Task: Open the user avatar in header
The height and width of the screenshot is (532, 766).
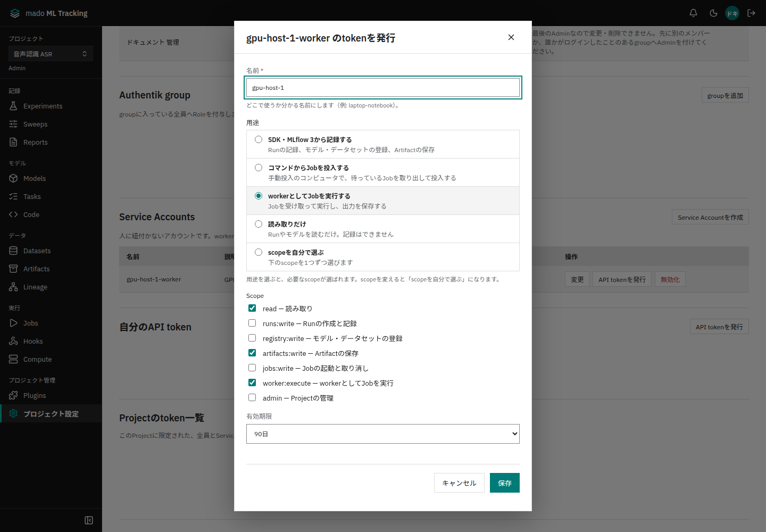Action: [732, 13]
